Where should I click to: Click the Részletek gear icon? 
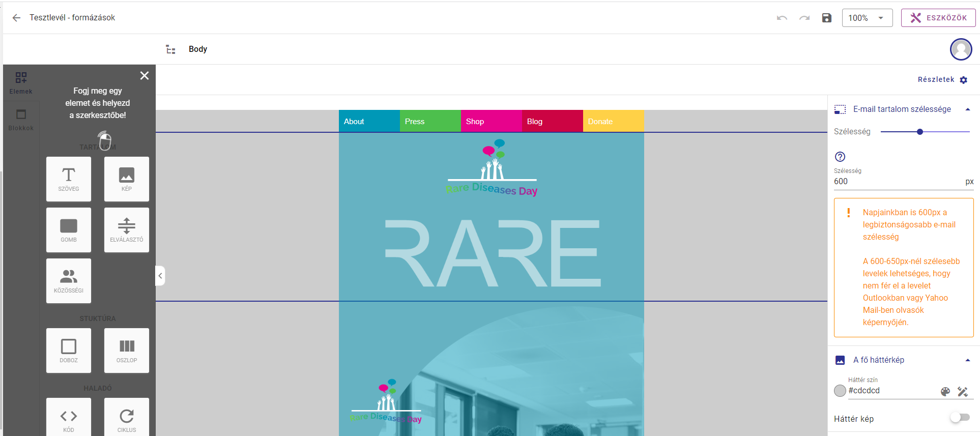[963, 80]
